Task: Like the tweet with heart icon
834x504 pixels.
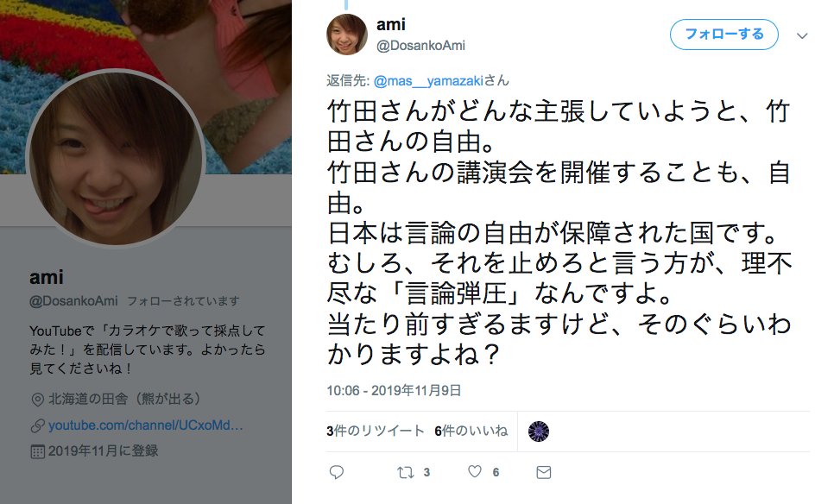Action: pos(475,471)
